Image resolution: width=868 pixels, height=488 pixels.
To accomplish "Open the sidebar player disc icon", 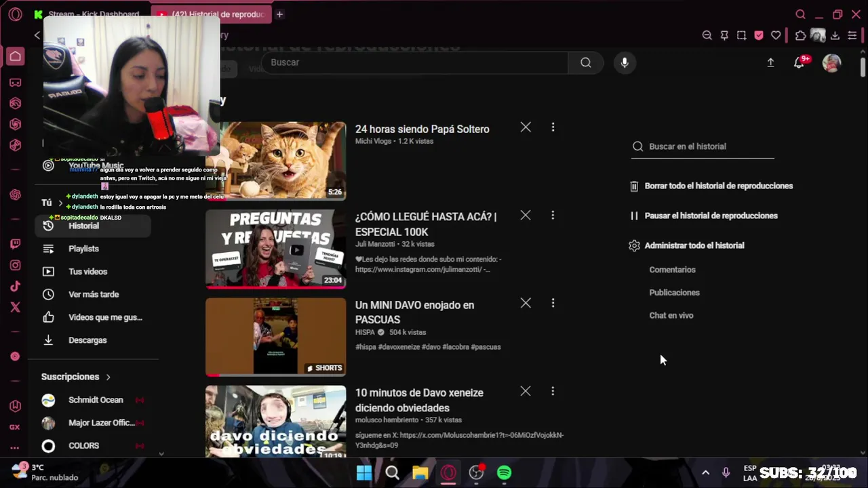I will (x=15, y=357).
